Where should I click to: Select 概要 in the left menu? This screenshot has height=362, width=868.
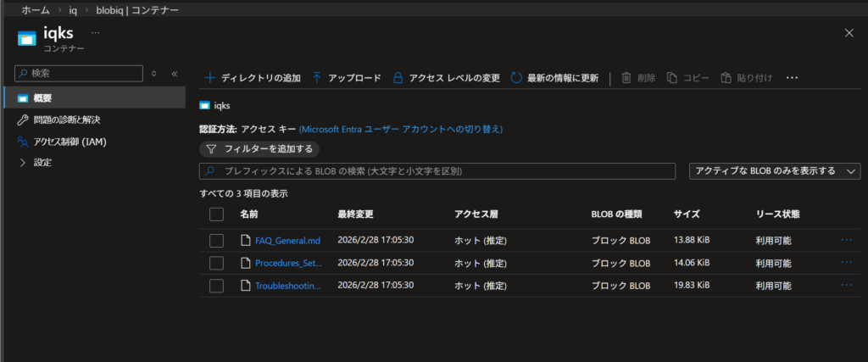click(x=42, y=97)
